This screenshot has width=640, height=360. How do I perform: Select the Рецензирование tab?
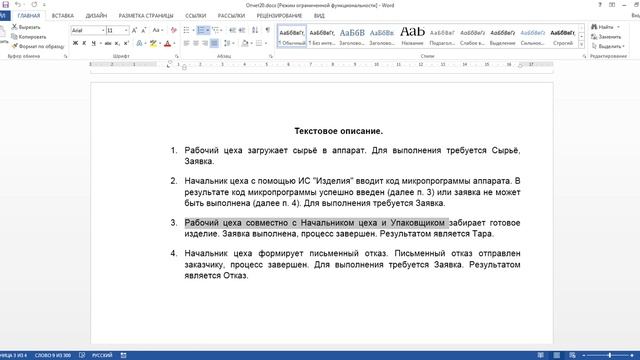point(279,16)
